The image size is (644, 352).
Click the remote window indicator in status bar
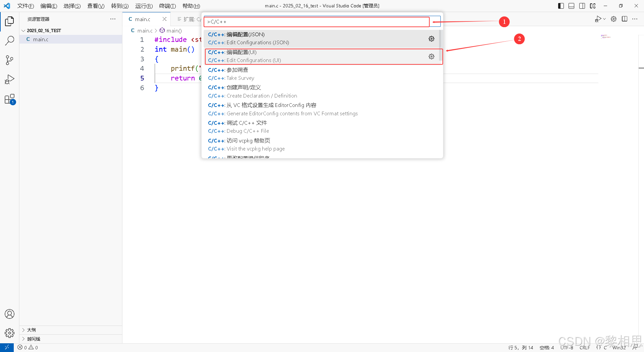tap(7, 347)
